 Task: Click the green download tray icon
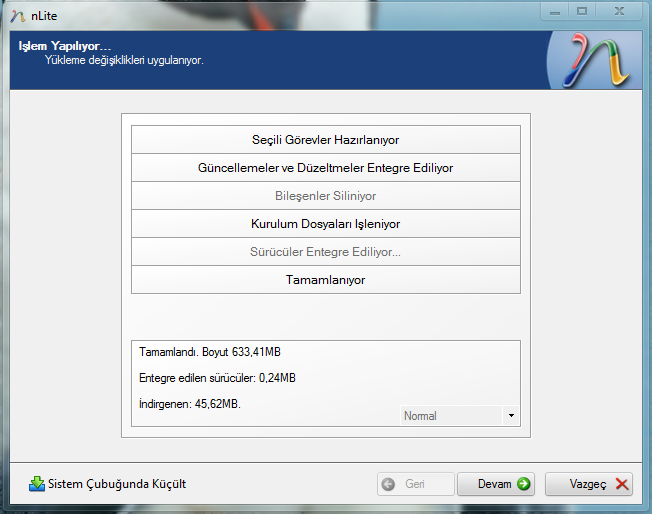point(37,484)
